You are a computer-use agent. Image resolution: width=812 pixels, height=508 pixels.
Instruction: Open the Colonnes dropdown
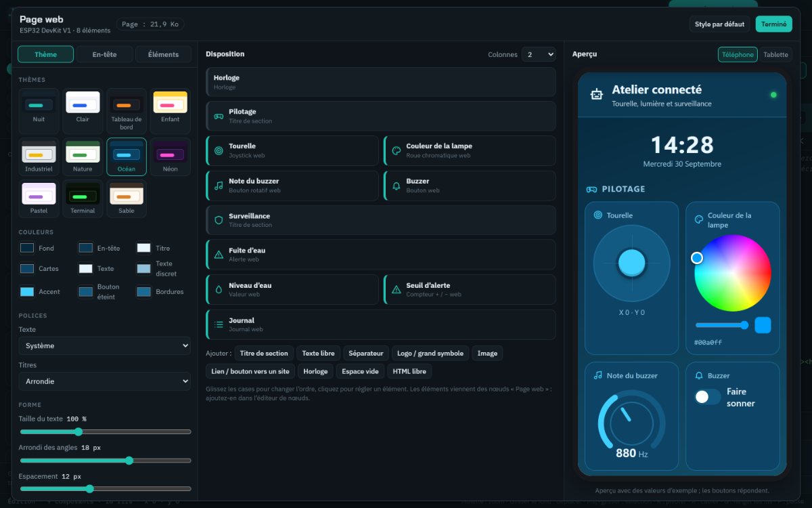(539, 54)
